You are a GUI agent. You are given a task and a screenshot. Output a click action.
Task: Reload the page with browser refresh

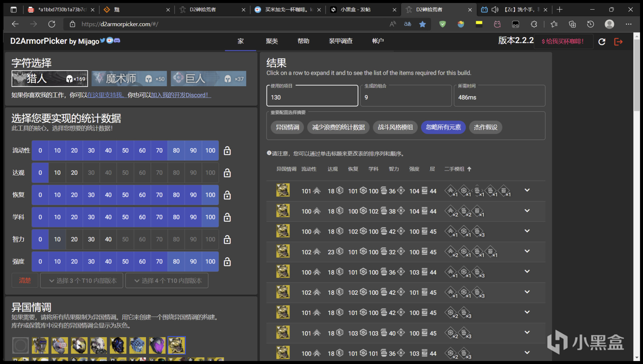click(52, 24)
